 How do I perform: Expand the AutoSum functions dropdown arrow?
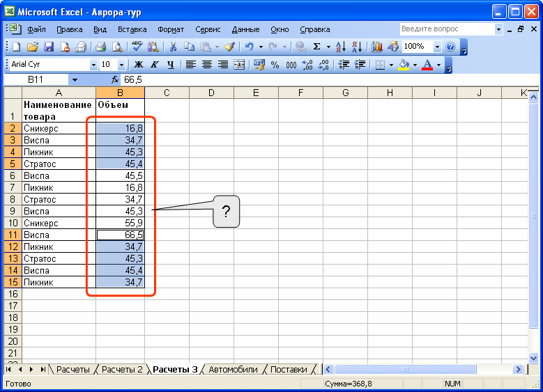[328, 47]
